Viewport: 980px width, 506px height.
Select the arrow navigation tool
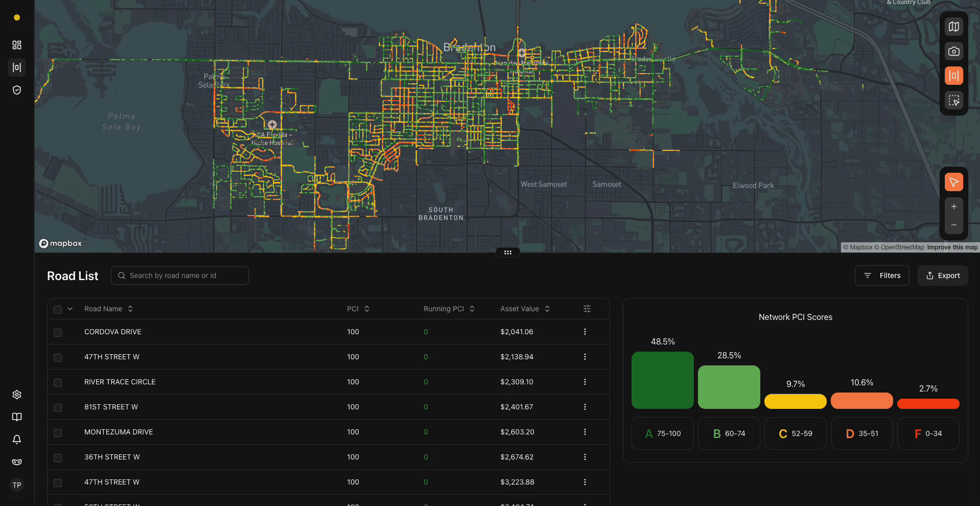pyautogui.click(x=953, y=181)
